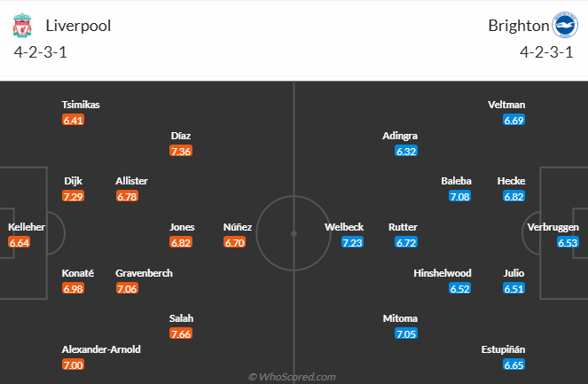Select Salah's 7.66 rating badge
The image size is (588, 384).
tap(182, 333)
